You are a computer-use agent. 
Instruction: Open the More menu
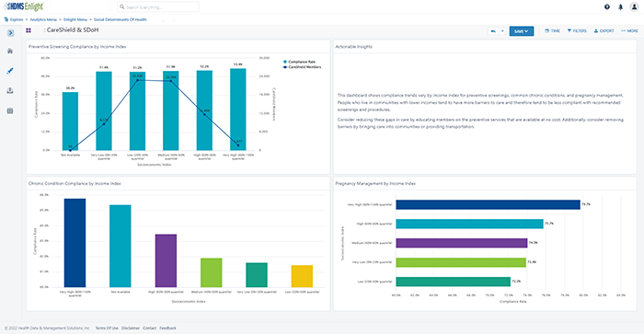(x=629, y=30)
